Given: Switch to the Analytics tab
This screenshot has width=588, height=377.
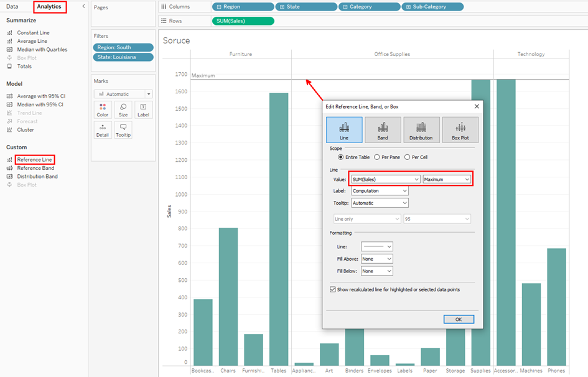Looking at the screenshot, I should 49,6.
